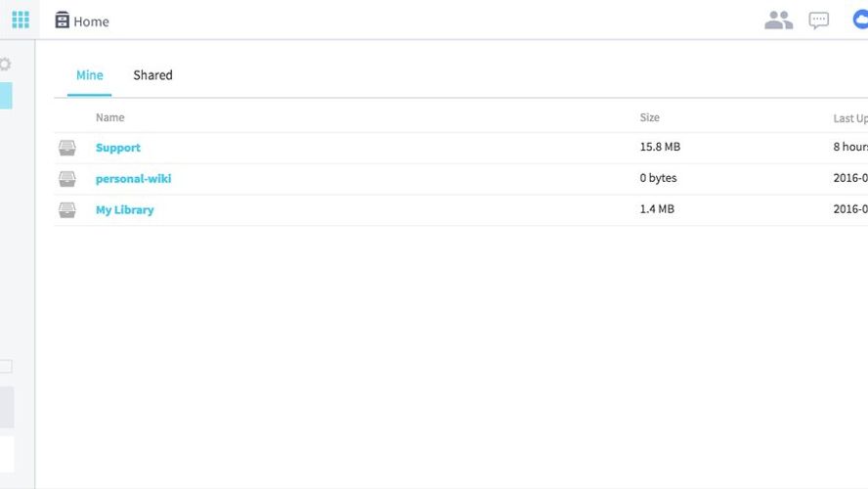Viewport: 868px width, 489px height.
Task: Click the library icon beside My Library
Action: pos(66,210)
